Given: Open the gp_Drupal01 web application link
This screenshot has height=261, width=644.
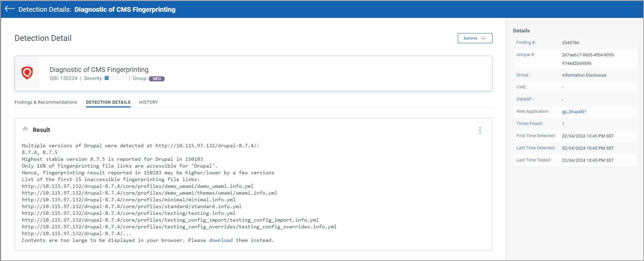Looking at the screenshot, I should coord(574,112).
